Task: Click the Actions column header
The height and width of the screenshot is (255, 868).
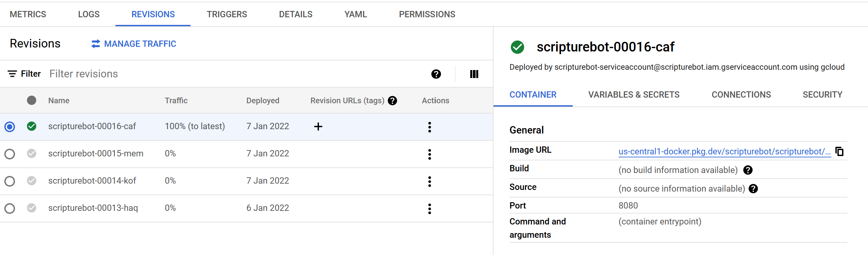Action: pos(435,100)
